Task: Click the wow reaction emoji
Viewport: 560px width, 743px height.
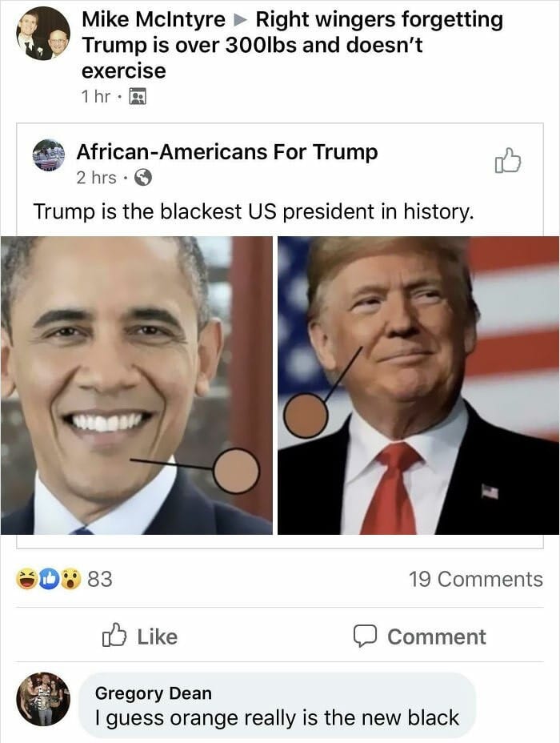Action: coord(70,579)
